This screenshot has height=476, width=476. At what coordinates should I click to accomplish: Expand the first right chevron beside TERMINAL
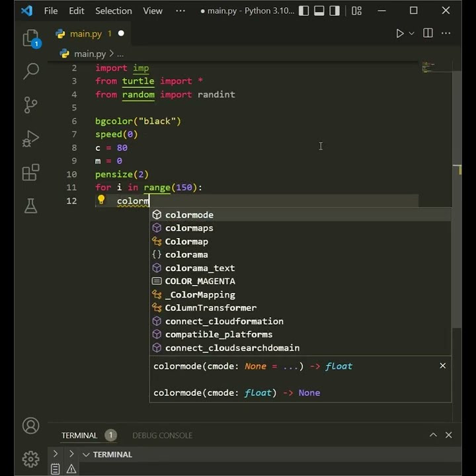pos(56,454)
